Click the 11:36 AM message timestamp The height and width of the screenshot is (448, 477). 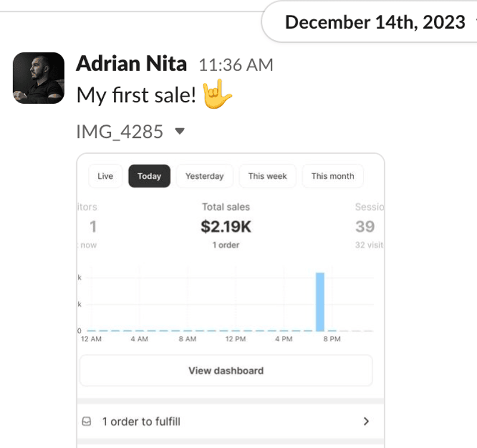click(x=236, y=65)
